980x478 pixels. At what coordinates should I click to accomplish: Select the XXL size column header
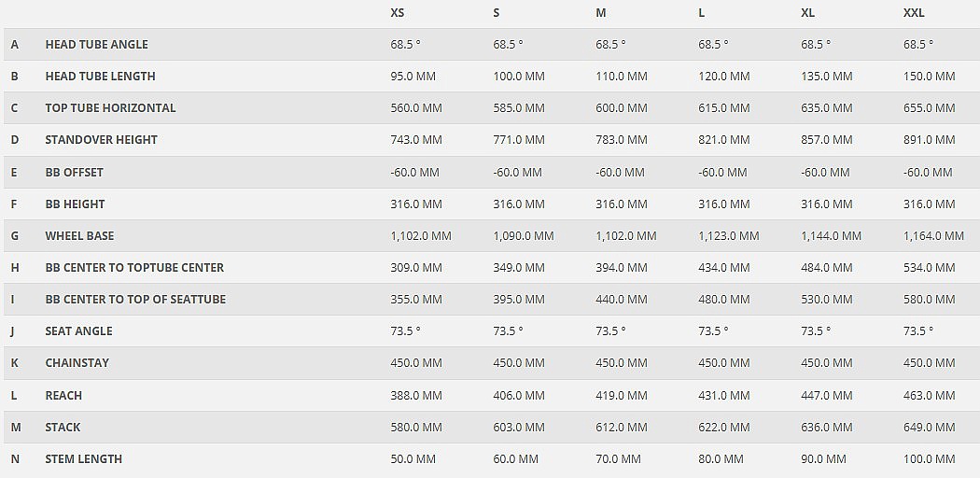pos(914,12)
